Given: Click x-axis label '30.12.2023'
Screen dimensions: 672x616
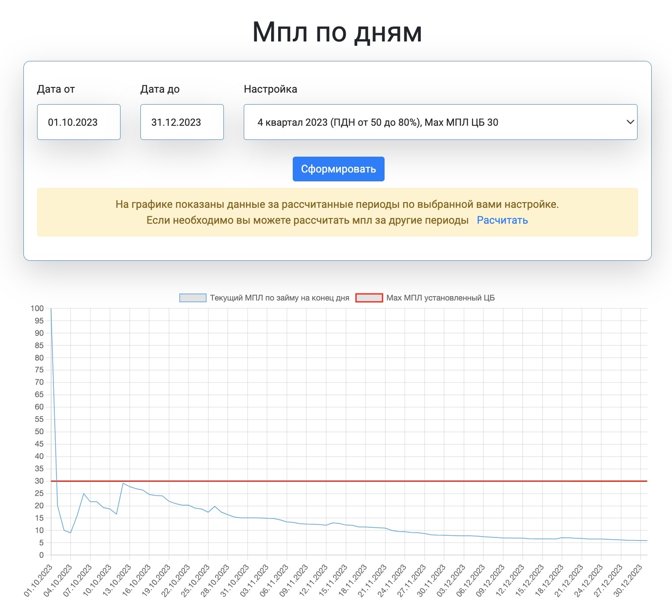Looking at the screenshot, I should click(628, 581).
